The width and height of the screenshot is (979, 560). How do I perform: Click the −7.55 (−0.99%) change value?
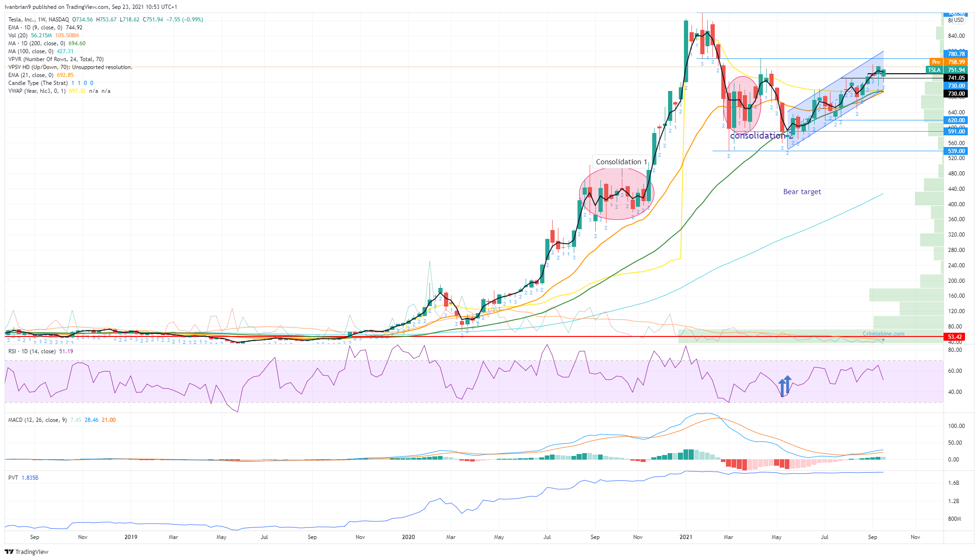185,20
